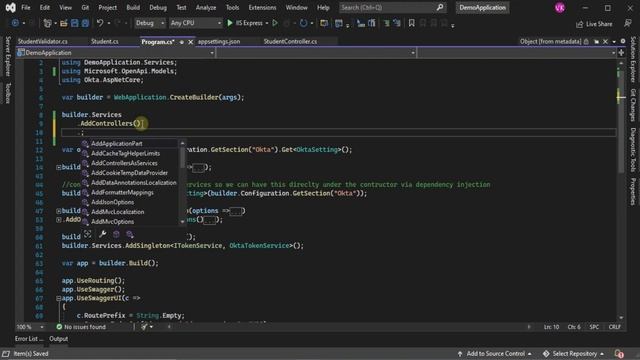Open the IIS Express launch profile dropdown arrow

click(267, 23)
